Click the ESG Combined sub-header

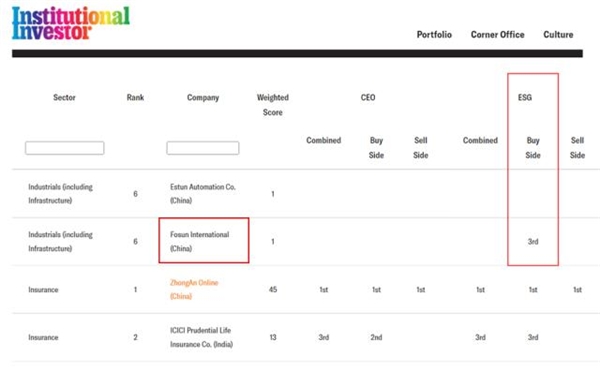coord(480,140)
